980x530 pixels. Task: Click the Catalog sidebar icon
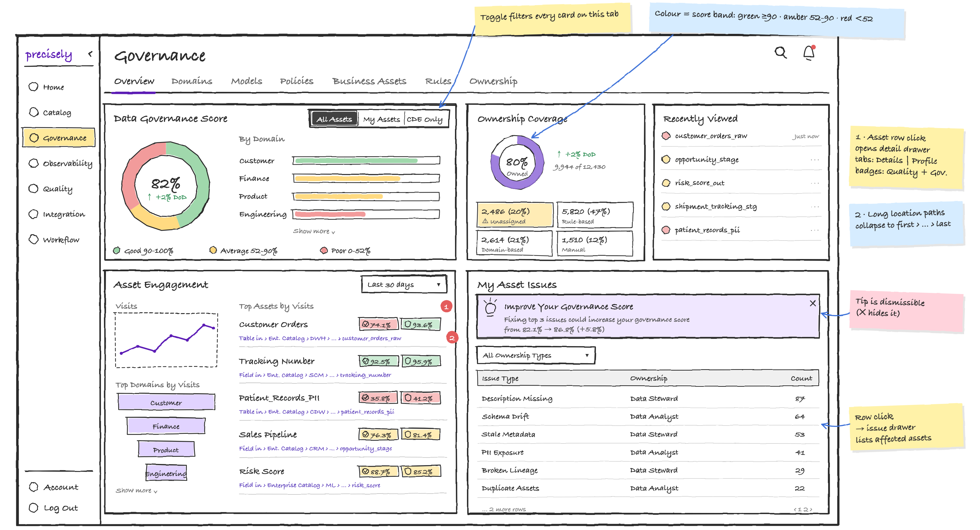[x=34, y=112]
